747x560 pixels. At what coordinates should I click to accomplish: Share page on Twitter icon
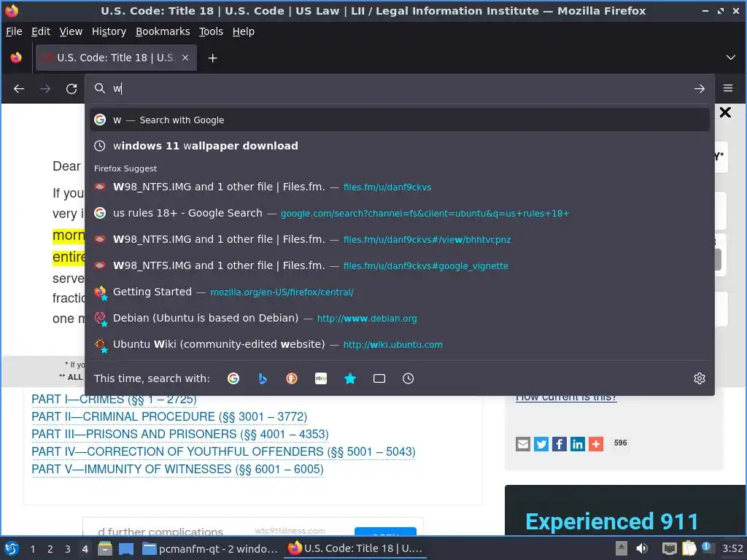[x=541, y=444]
